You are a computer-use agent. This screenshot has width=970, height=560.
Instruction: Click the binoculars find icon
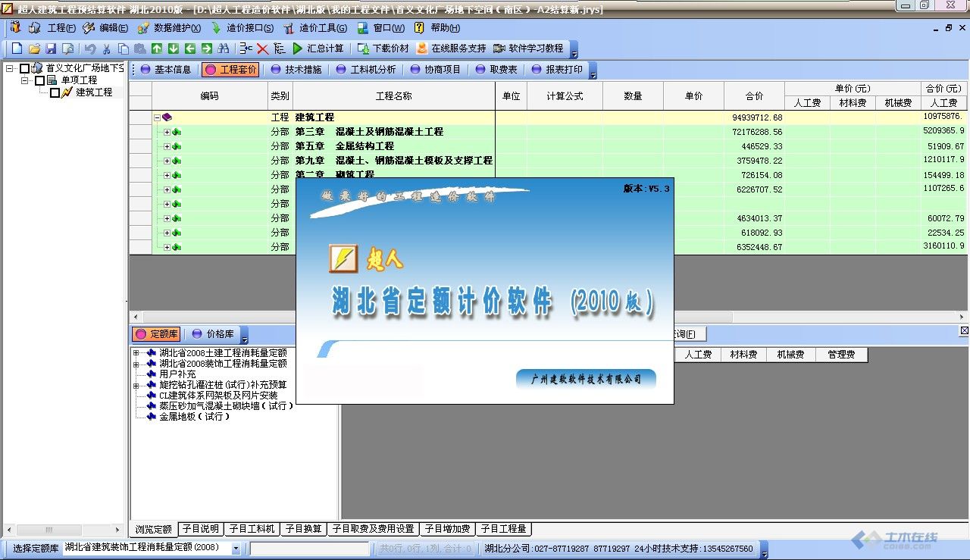pyautogui.click(x=224, y=48)
